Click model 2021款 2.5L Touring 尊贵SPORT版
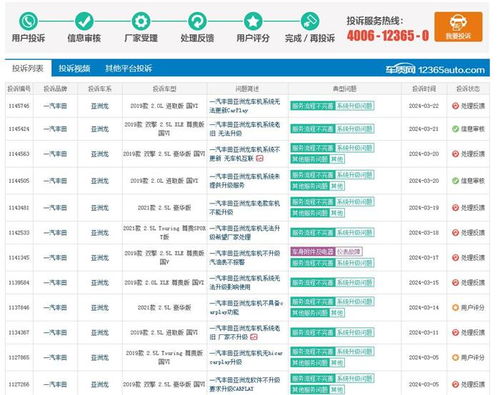 pyautogui.click(x=164, y=232)
